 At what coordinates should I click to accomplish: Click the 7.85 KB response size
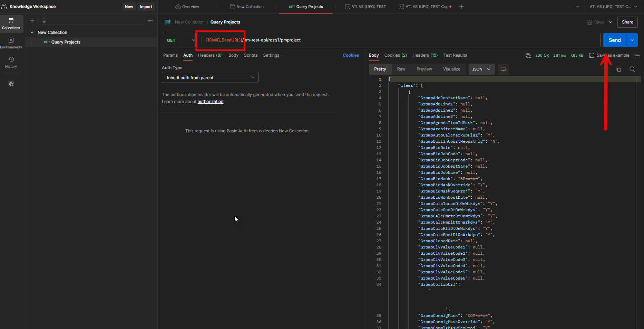pos(577,55)
